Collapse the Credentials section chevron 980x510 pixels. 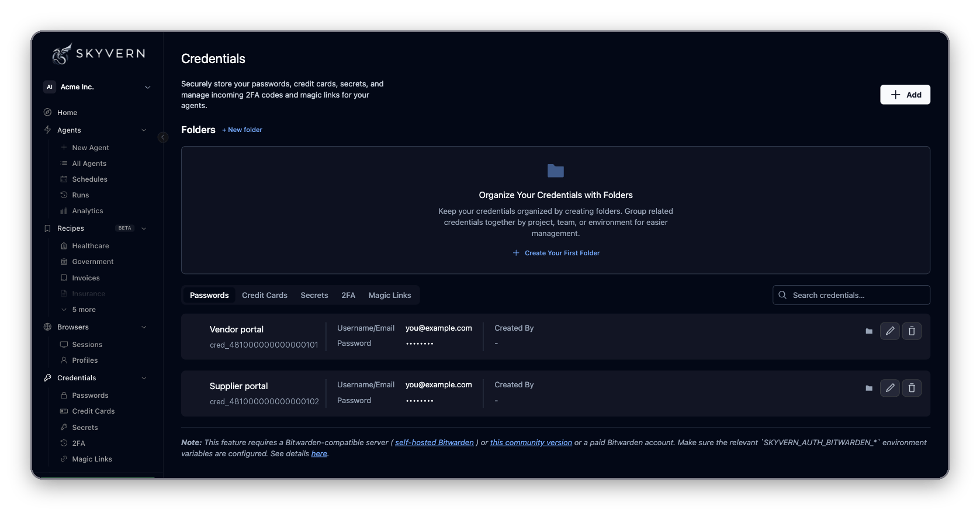click(144, 378)
